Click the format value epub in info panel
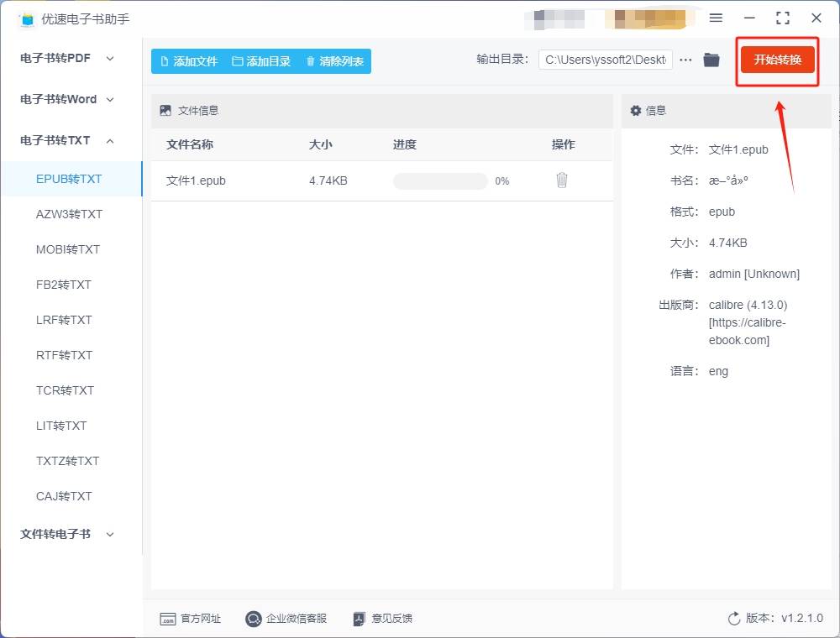The width and height of the screenshot is (840, 638). click(x=722, y=212)
